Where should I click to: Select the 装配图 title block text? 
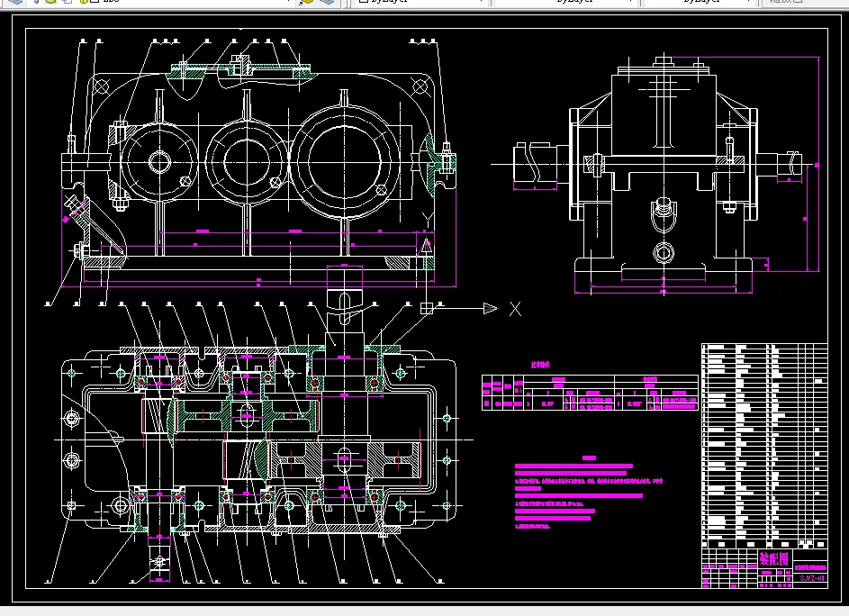[774, 558]
